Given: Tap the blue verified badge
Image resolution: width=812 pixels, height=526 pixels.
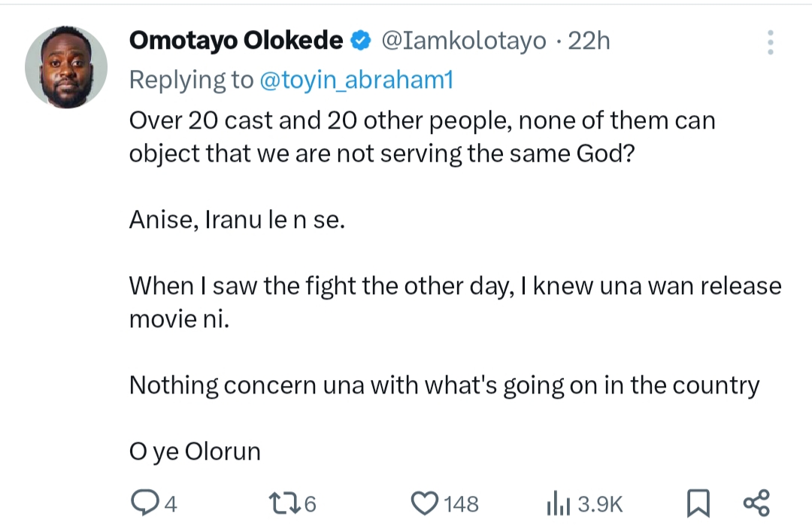Looking at the screenshot, I should point(362,41).
